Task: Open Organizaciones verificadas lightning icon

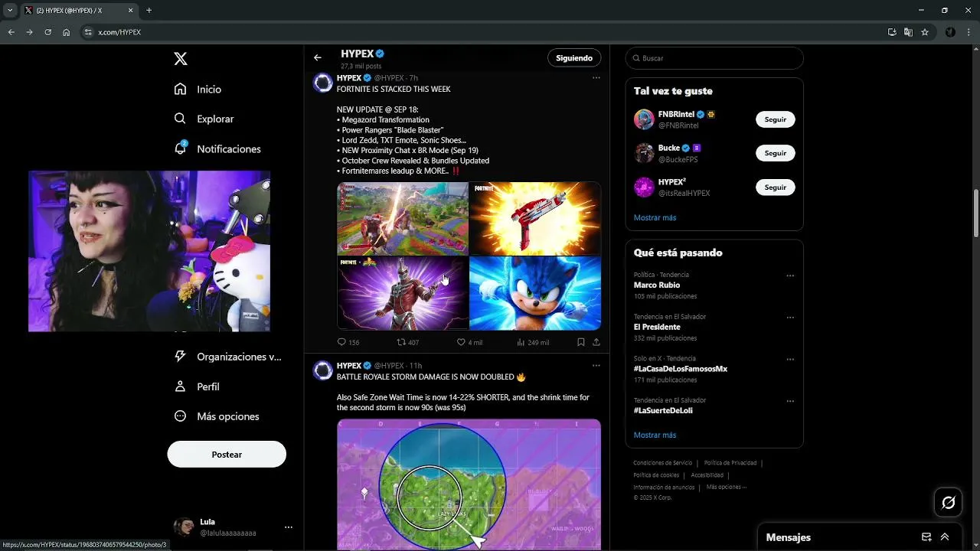Action: pos(180,357)
